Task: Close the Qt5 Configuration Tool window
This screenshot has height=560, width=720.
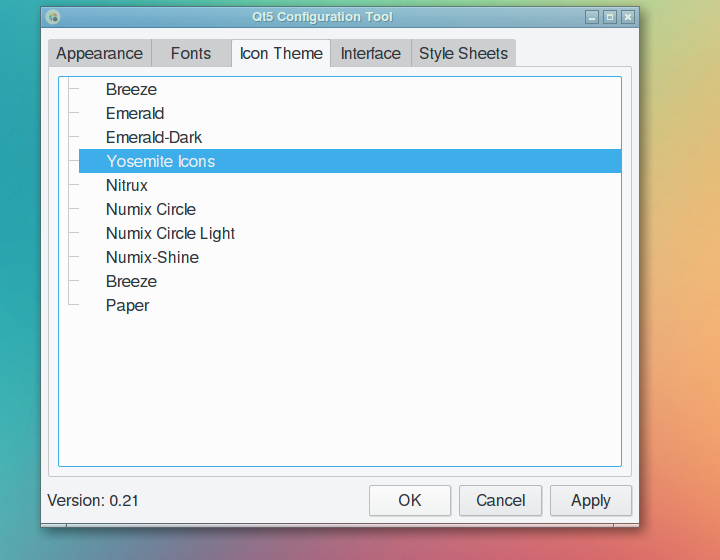Action: coord(628,17)
